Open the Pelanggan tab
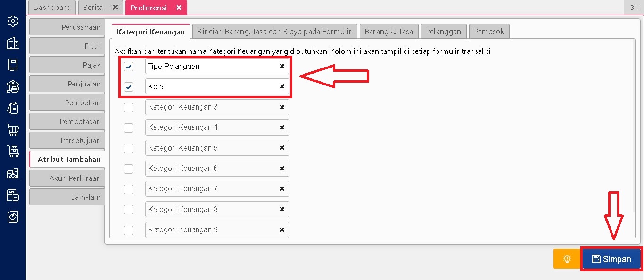The image size is (644, 280). point(443,32)
